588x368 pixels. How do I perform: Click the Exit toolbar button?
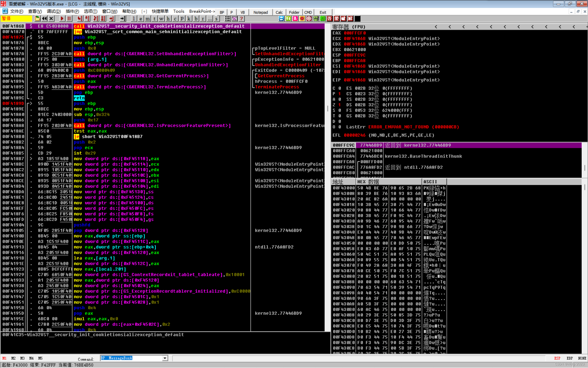pos(323,12)
